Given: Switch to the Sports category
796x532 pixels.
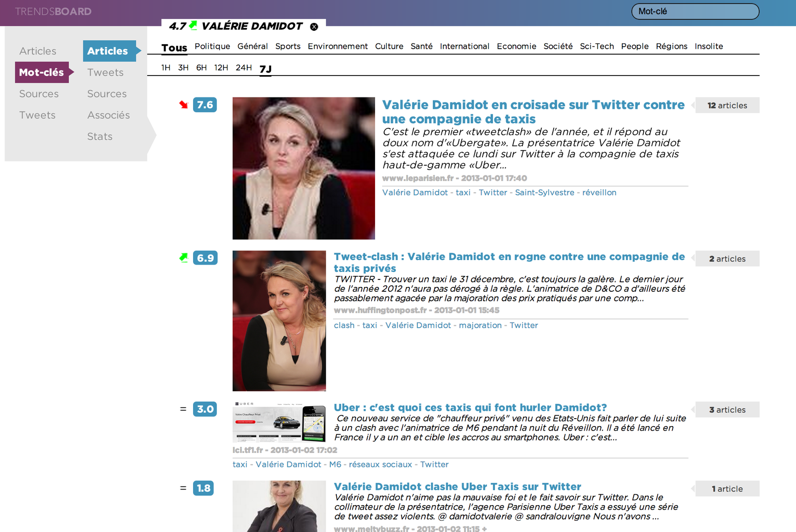Looking at the screenshot, I should 288,46.
